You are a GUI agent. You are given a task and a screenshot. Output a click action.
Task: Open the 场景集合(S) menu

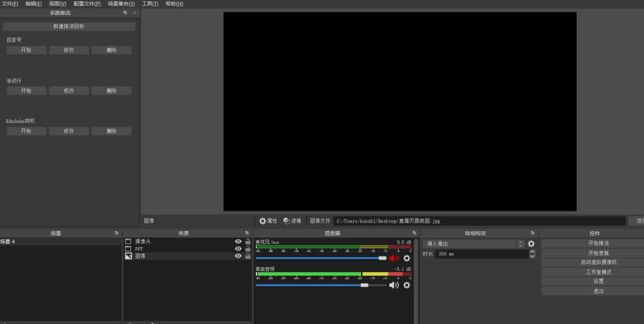[x=121, y=4]
